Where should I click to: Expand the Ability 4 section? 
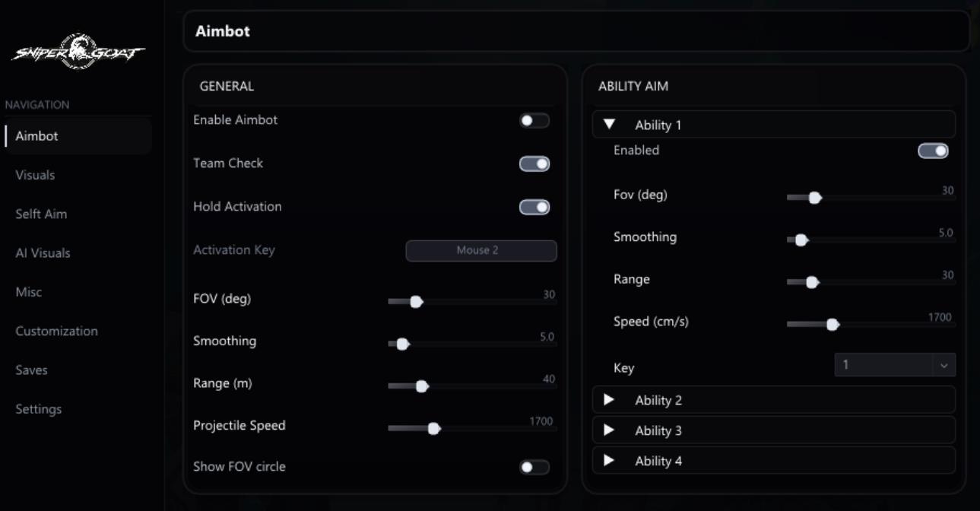point(609,460)
